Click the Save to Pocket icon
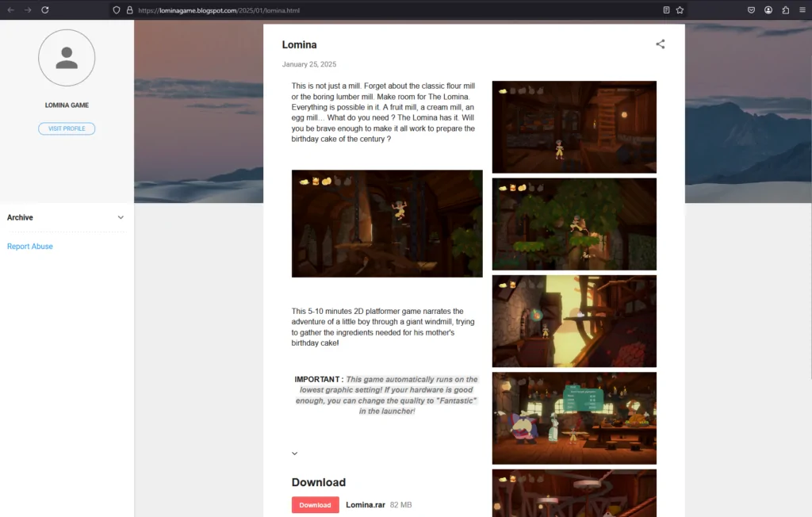 point(751,10)
